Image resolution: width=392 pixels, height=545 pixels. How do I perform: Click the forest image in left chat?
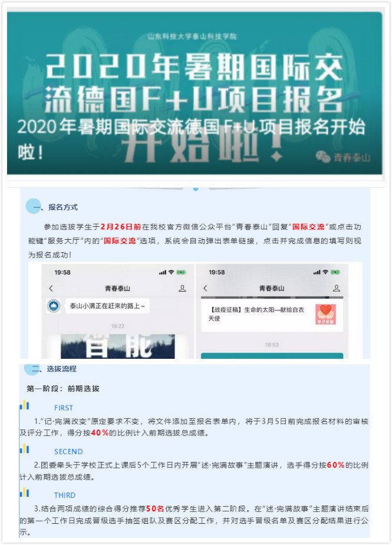(117, 346)
